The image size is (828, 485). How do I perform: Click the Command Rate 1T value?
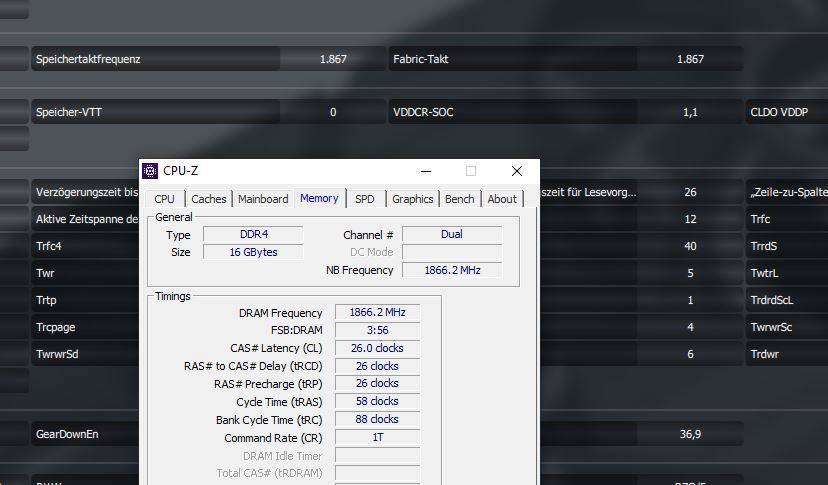pyautogui.click(x=378, y=437)
